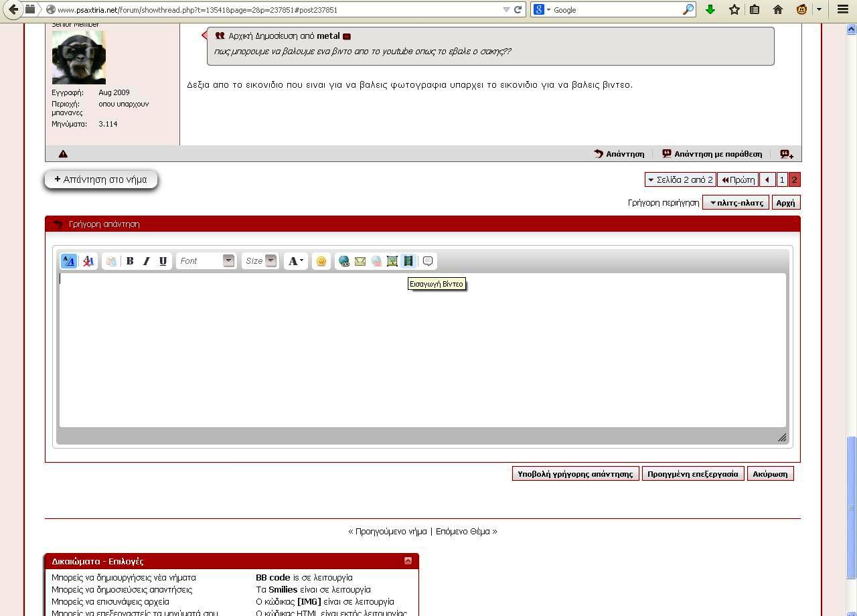Viewport: 857px width, 616px height.
Task: Click inside the quick reply text area
Action: (x=422, y=350)
